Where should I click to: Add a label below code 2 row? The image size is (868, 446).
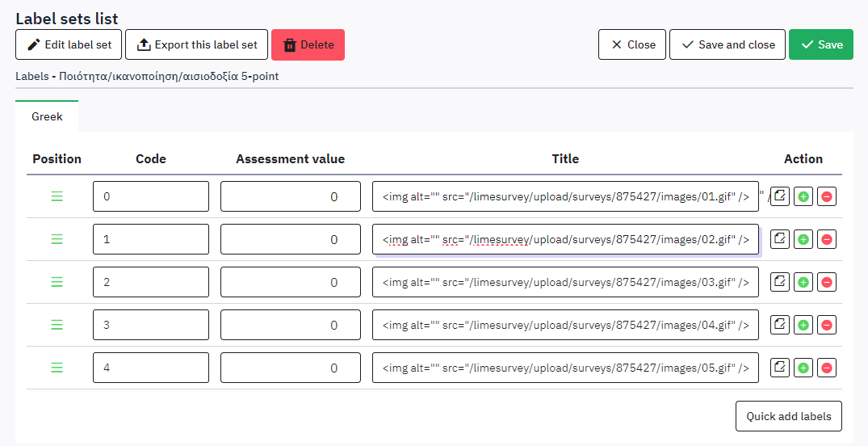click(x=803, y=282)
